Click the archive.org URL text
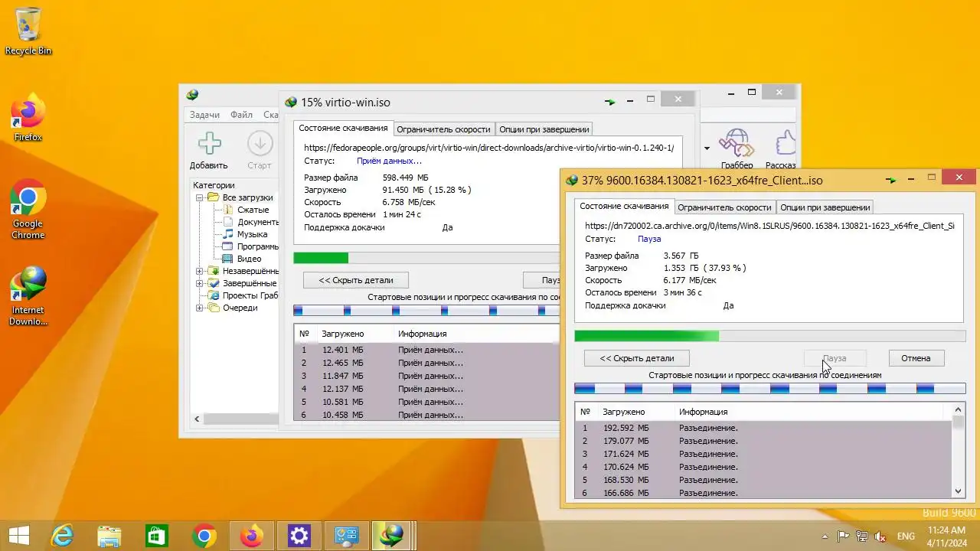This screenshot has height=551, width=980. 769,226
